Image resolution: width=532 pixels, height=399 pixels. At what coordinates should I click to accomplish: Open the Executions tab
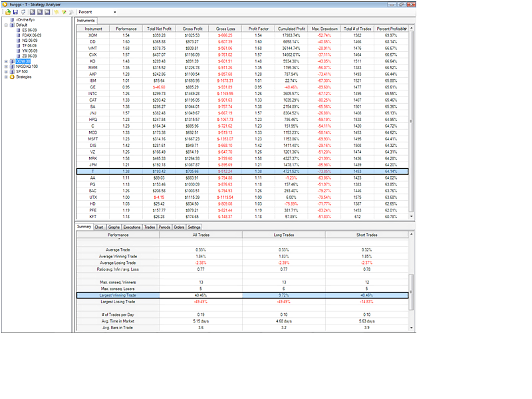coord(132,227)
